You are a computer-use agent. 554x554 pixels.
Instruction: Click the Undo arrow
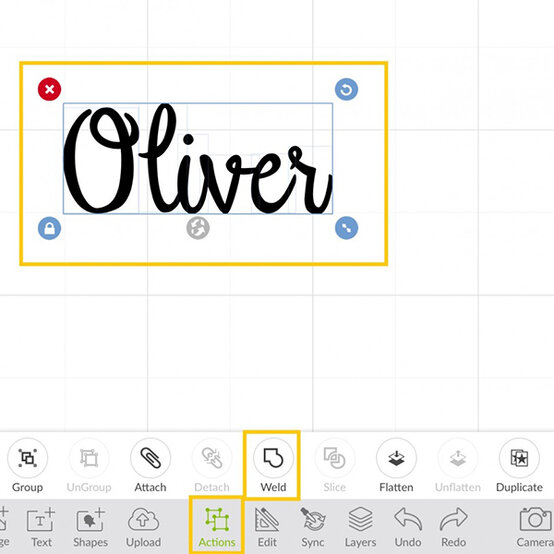408,526
